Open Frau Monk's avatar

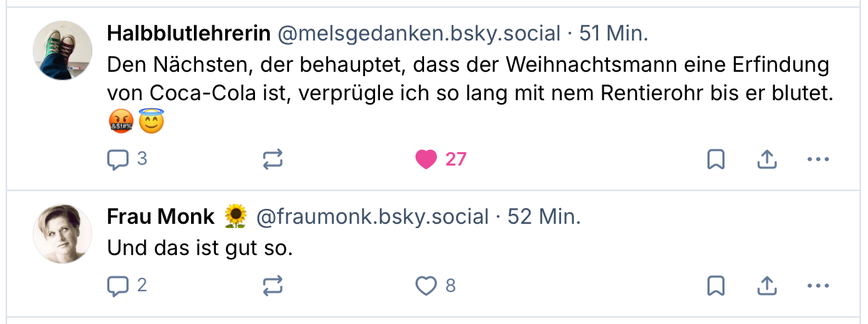(x=63, y=234)
